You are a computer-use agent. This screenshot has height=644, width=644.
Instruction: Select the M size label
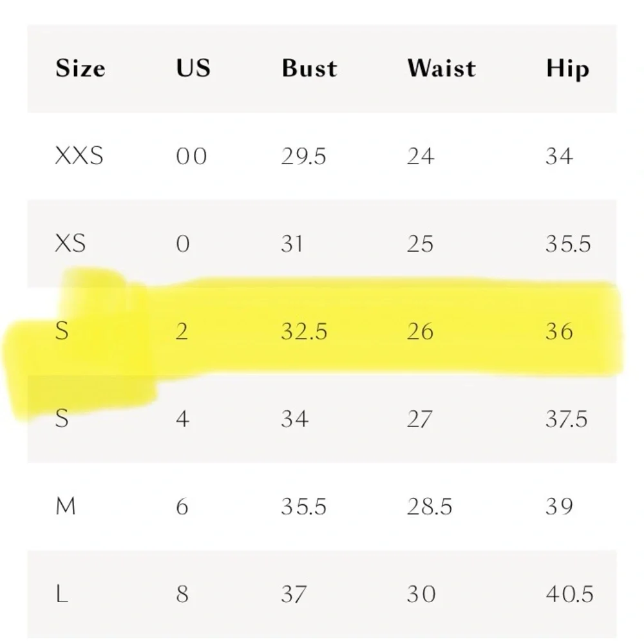click(x=66, y=506)
